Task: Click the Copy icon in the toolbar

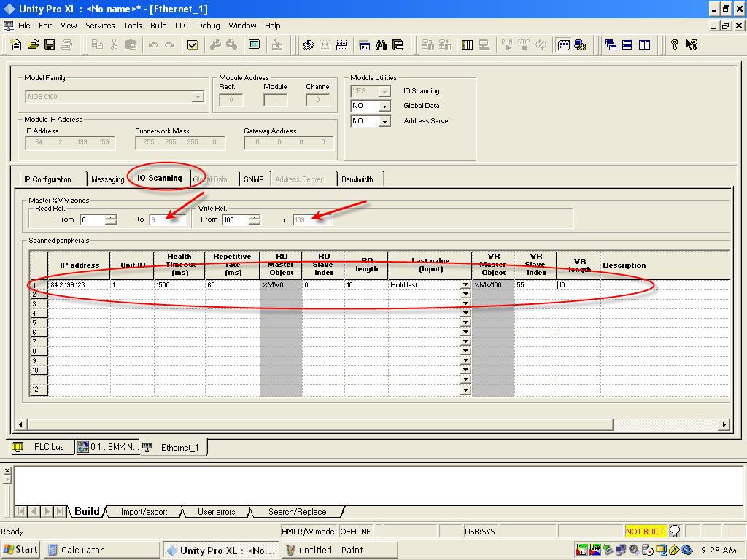Action: pyautogui.click(x=98, y=44)
